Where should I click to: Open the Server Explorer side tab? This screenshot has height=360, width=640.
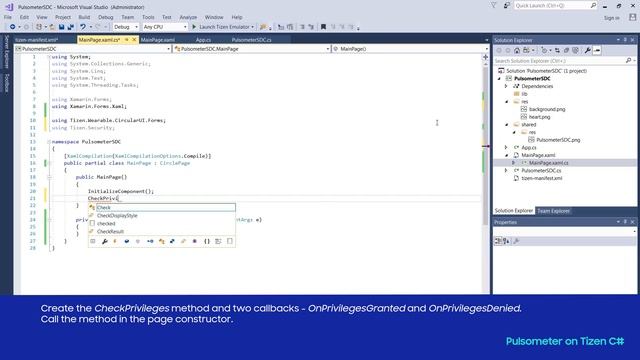coord(7,52)
